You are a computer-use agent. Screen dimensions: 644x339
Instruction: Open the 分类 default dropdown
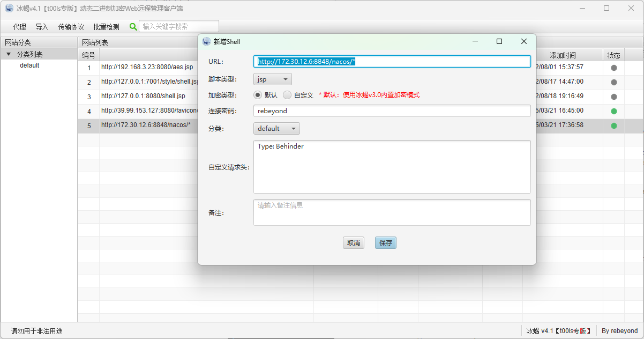tap(276, 129)
